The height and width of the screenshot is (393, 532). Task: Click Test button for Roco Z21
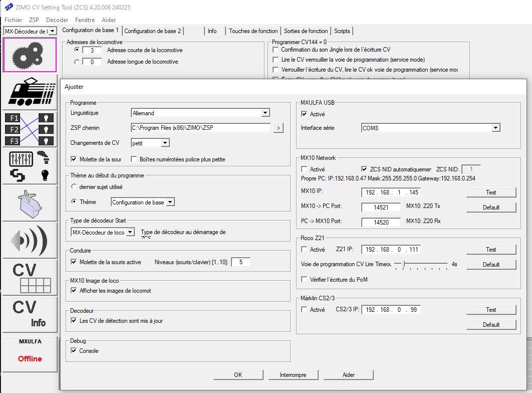point(491,250)
